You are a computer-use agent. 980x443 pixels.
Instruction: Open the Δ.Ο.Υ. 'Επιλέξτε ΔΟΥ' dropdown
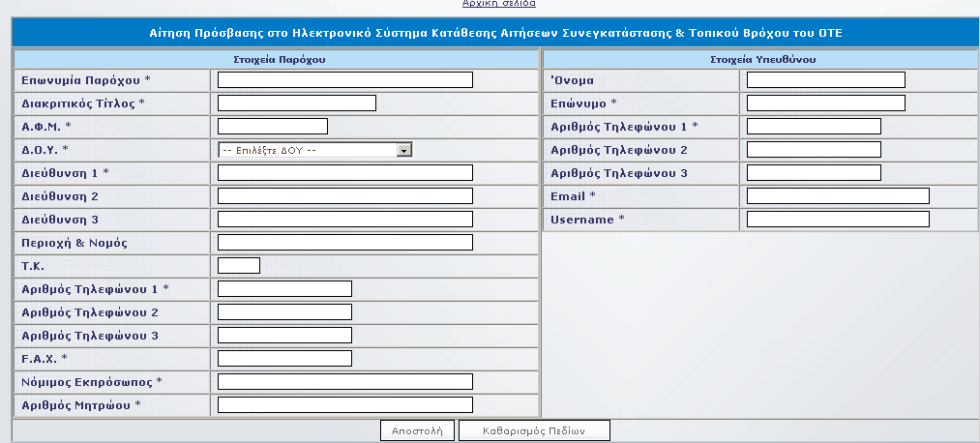[x=315, y=150]
